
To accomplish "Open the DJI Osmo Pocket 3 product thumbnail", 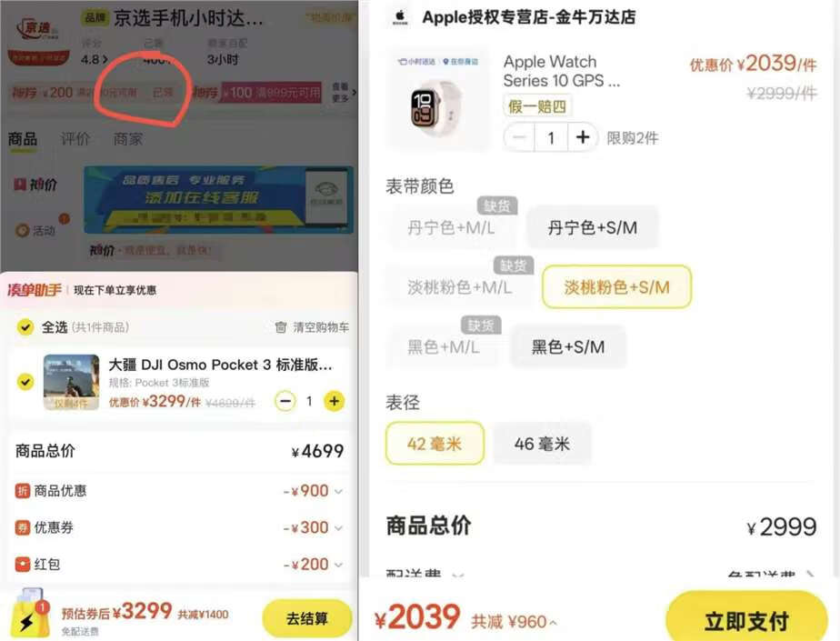I will pyautogui.click(x=71, y=382).
